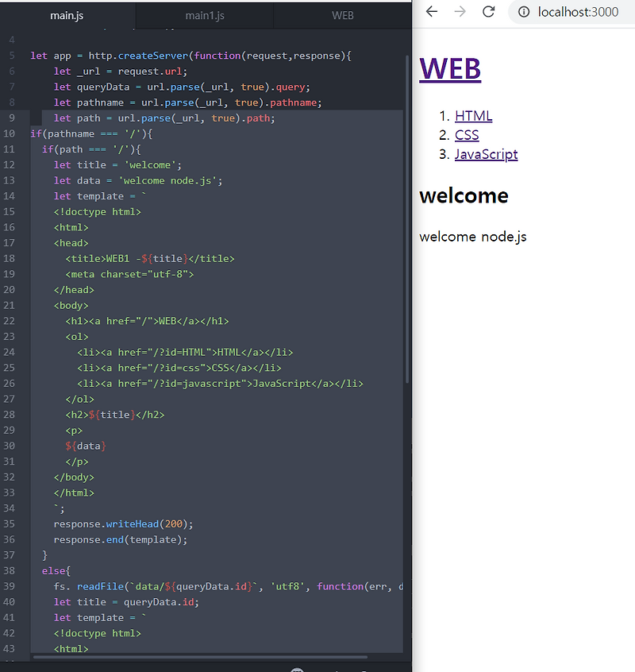
Task: Navigate back using the browser back arrow
Action: pos(431,12)
